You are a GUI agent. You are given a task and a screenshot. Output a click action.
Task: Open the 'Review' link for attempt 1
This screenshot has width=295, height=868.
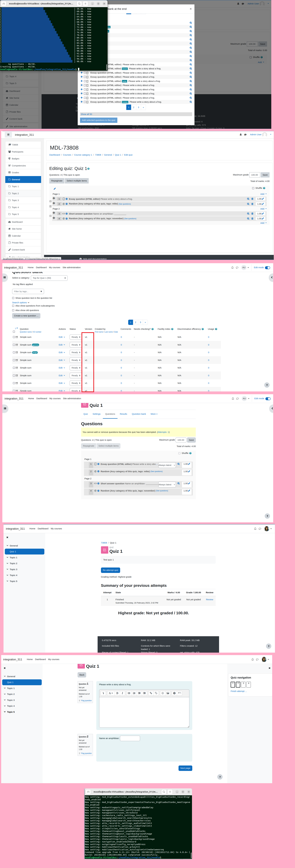pyautogui.click(x=209, y=599)
